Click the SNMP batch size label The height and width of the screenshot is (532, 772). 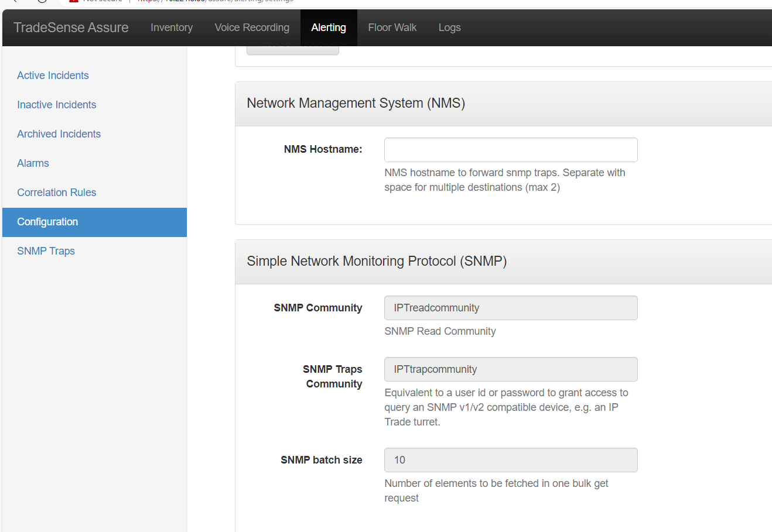tap(322, 460)
